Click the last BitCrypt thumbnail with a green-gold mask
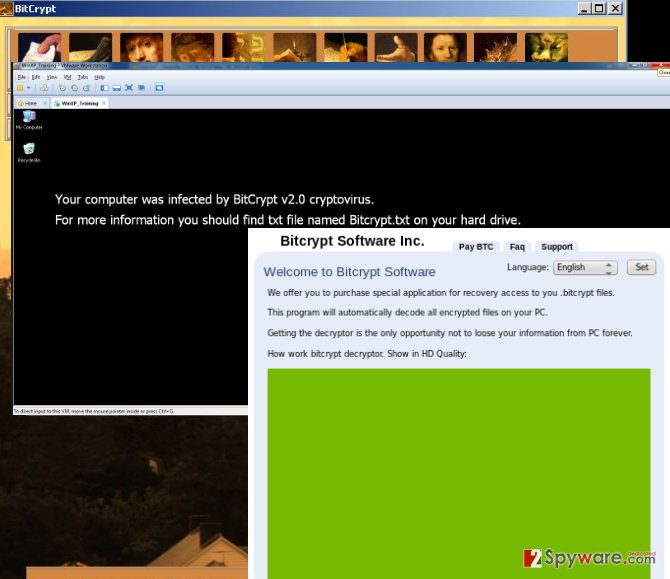This screenshot has height=579, width=670. click(x=546, y=47)
